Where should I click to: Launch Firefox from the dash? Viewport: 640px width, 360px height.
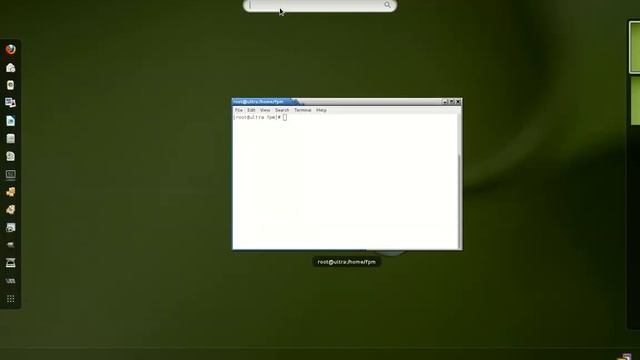coord(11,49)
